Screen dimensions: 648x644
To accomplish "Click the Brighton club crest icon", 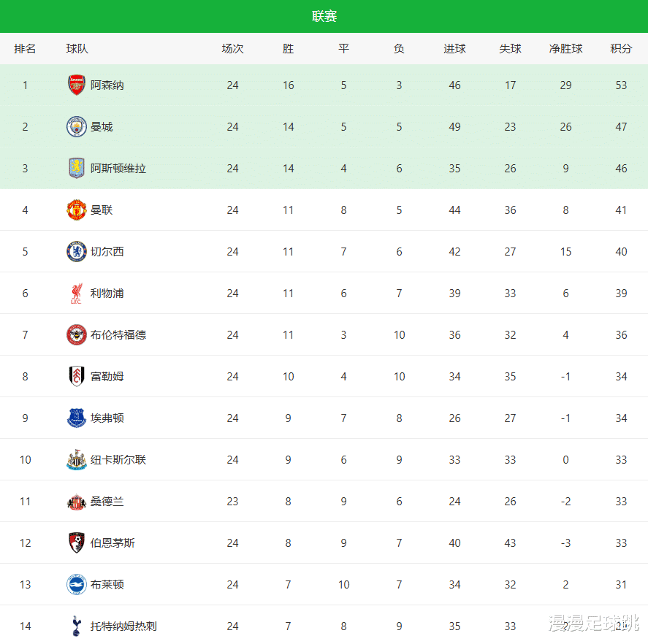I will click(x=77, y=585).
